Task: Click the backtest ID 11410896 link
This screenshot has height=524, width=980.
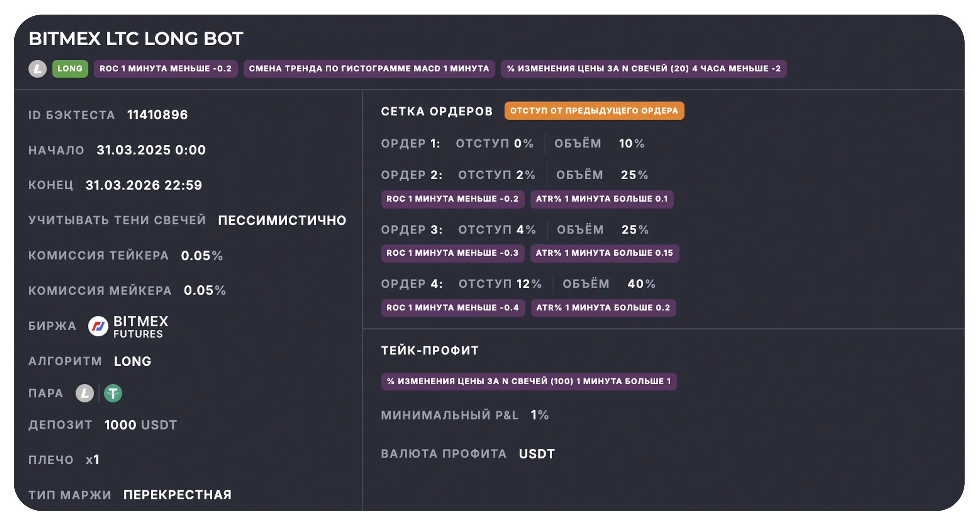Action: coord(157,115)
